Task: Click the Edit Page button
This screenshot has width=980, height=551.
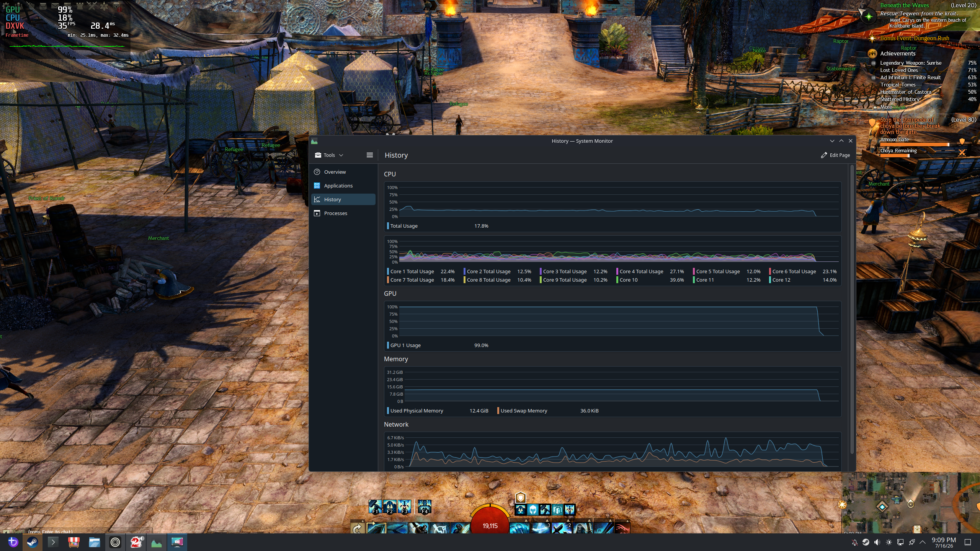Action: pos(835,155)
